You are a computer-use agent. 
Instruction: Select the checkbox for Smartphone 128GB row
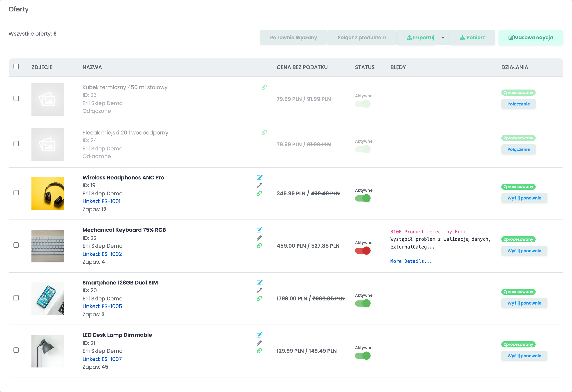[x=16, y=298]
